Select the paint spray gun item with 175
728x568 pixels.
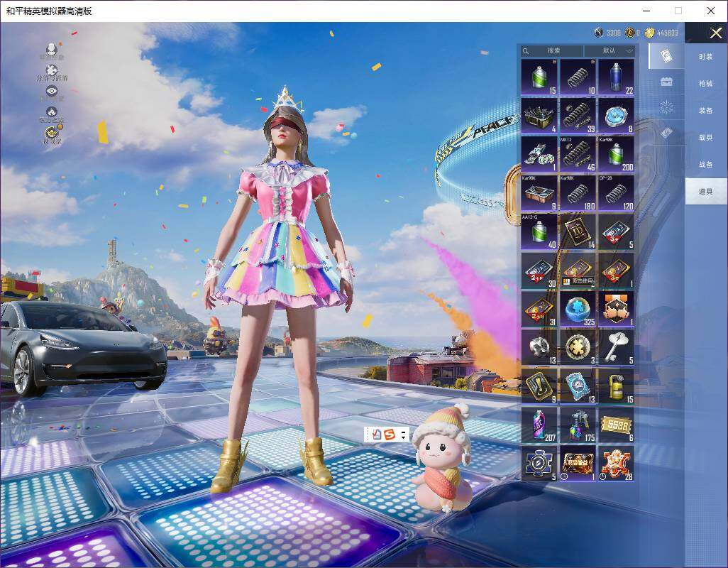point(578,425)
